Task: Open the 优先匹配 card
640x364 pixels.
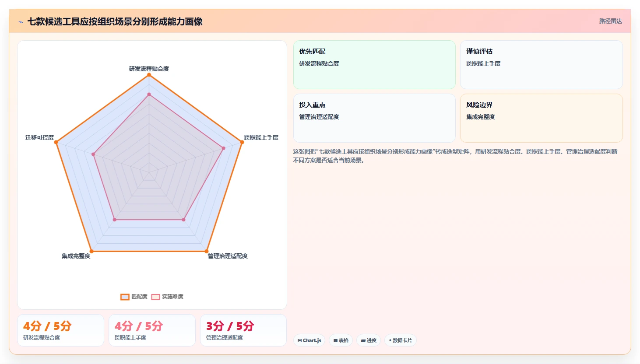Action: coord(374,65)
